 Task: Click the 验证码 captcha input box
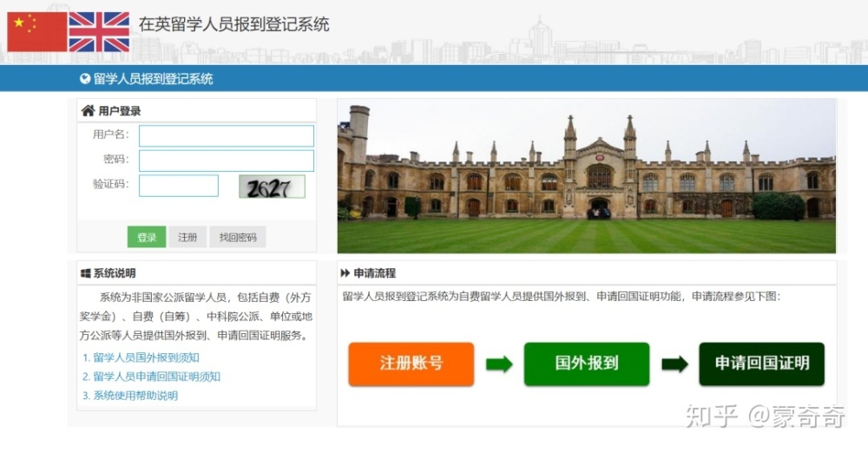179,186
